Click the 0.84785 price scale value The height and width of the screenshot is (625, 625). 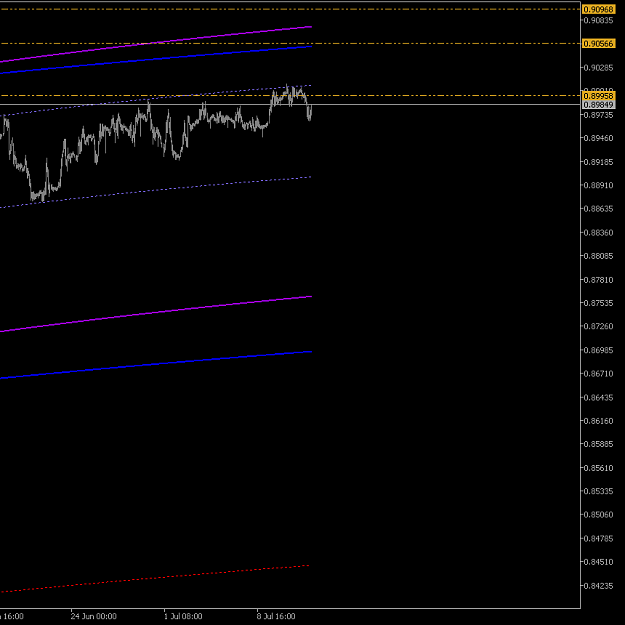point(598,539)
